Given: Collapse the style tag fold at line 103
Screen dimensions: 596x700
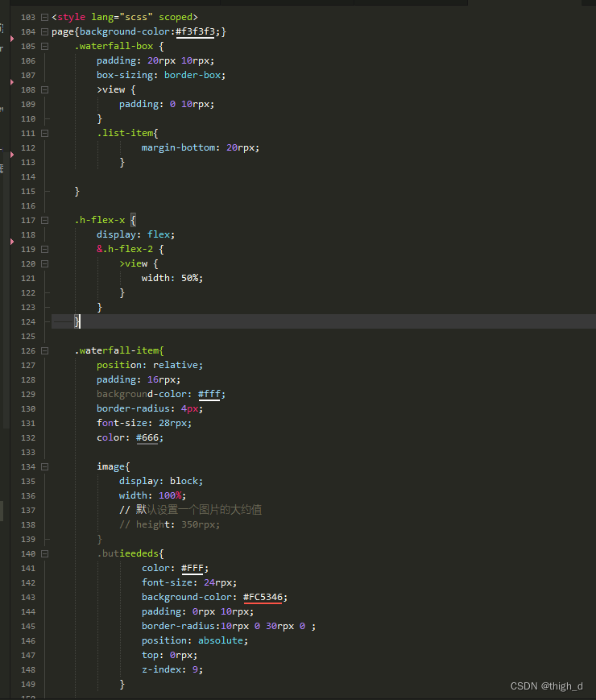Looking at the screenshot, I should pos(44,18).
